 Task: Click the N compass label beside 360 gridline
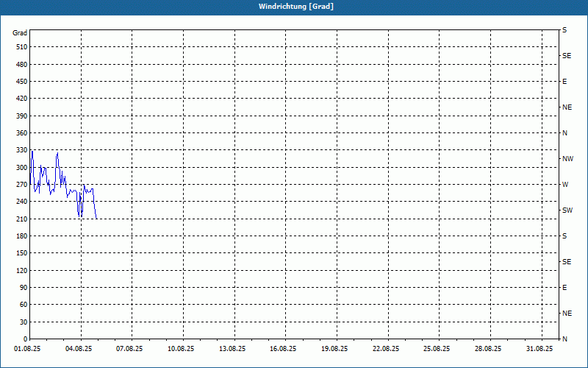click(564, 133)
